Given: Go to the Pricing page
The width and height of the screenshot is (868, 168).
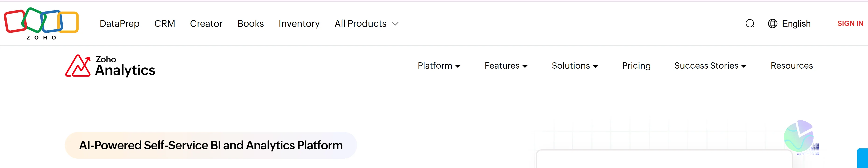Looking at the screenshot, I should (x=636, y=66).
